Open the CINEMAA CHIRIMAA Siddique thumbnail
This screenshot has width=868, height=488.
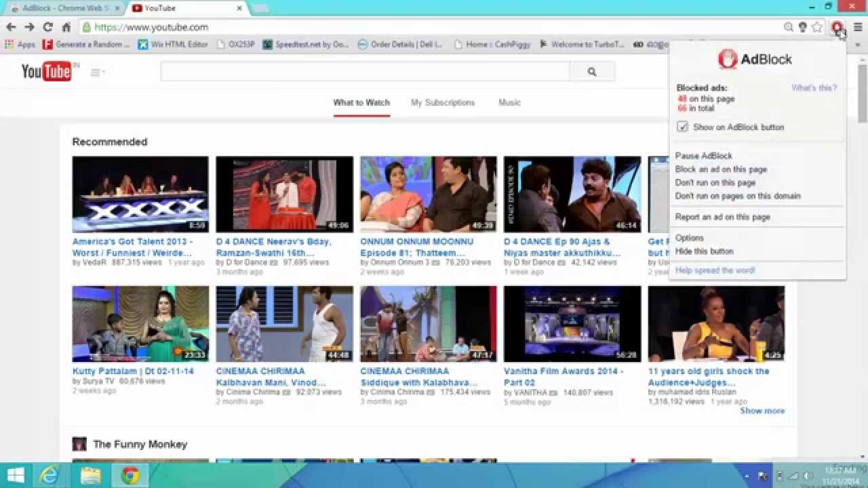pyautogui.click(x=428, y=324)
